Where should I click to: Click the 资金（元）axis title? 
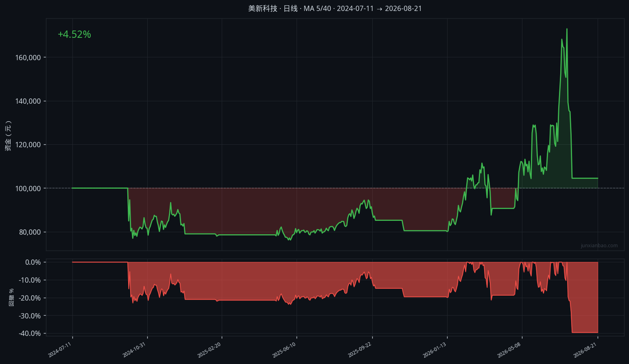(8, 136)
